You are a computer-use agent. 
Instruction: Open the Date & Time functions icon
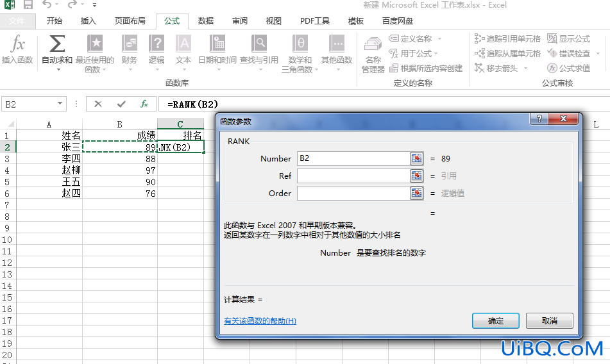click(x=217, y=44)
